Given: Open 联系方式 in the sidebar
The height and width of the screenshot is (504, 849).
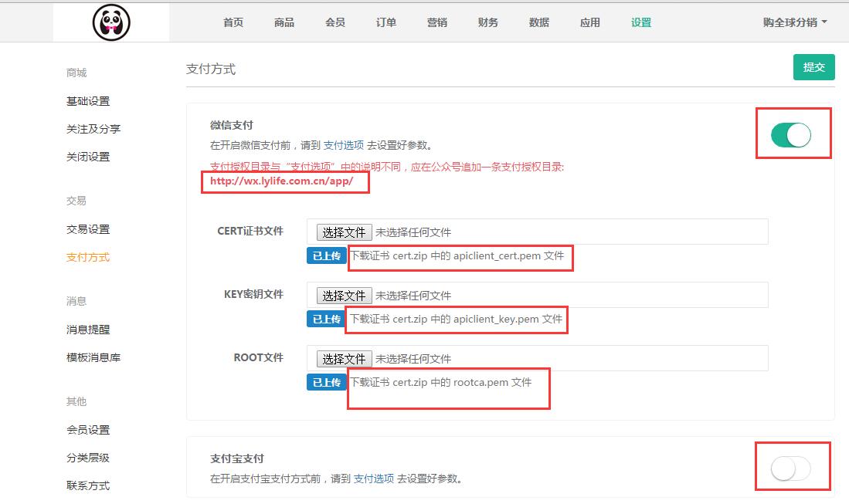Looking at the screenshot, I should coord(88,485).
